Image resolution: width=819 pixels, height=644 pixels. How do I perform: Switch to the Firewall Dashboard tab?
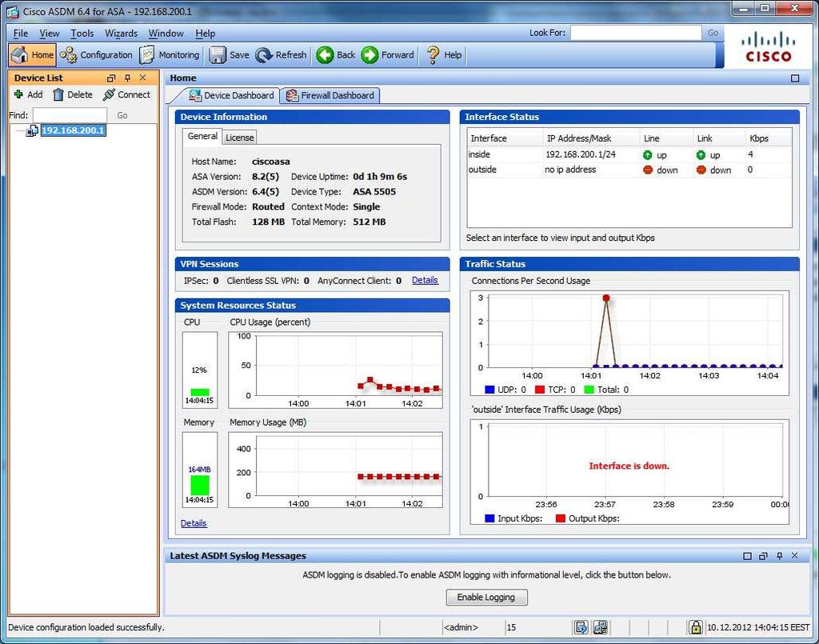(x=330, y=95)
